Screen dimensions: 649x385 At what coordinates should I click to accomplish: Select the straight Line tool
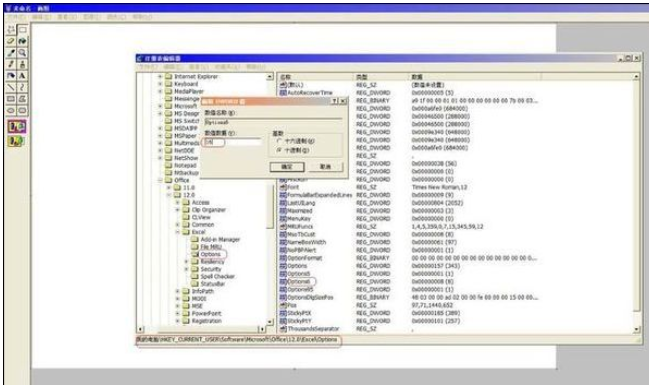pyautogui.click(x=11, y=87)
